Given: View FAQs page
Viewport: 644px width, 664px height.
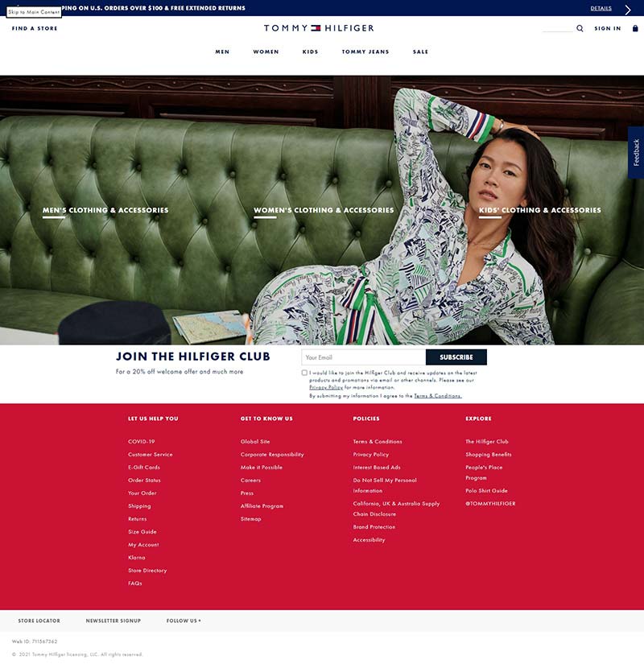Looking at the screenshot, I should tap(134, 584).
